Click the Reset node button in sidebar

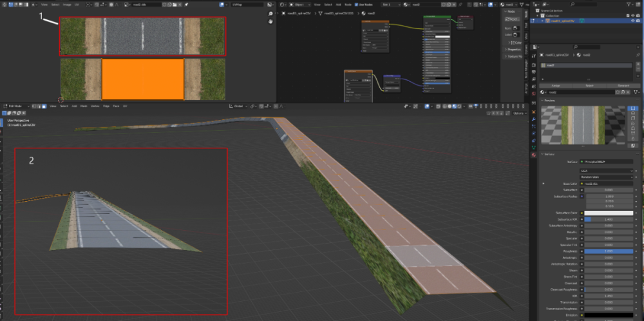[x=512, y=19]
